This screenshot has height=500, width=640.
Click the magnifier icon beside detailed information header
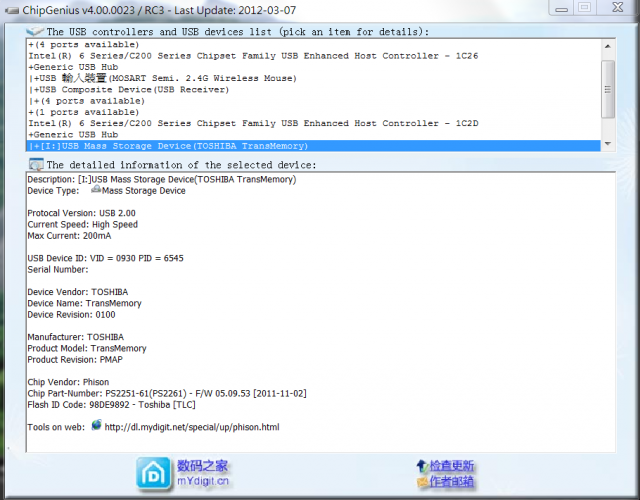[x=36, y=164]
